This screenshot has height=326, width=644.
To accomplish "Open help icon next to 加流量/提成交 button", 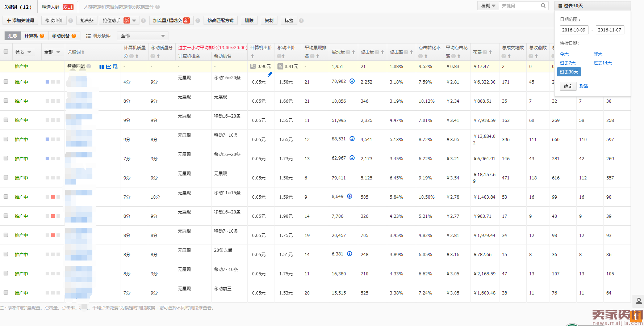I will tap(198, 21).
